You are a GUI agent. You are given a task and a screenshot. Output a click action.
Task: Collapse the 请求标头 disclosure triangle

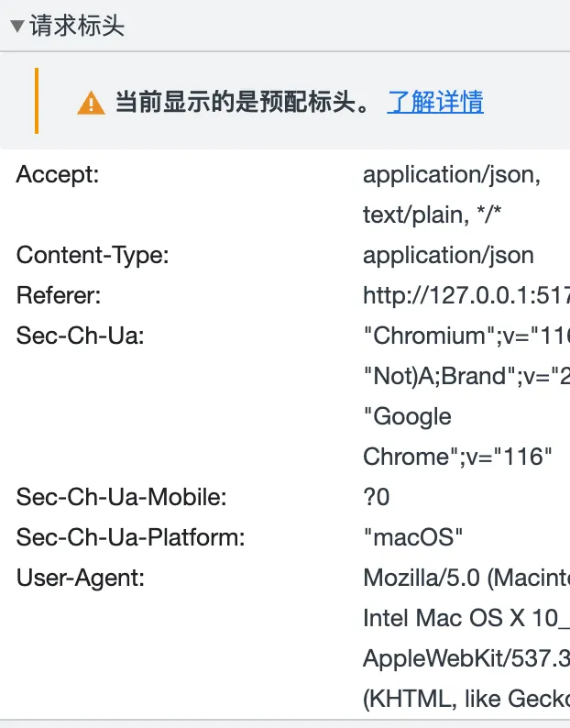coord(17,27)
